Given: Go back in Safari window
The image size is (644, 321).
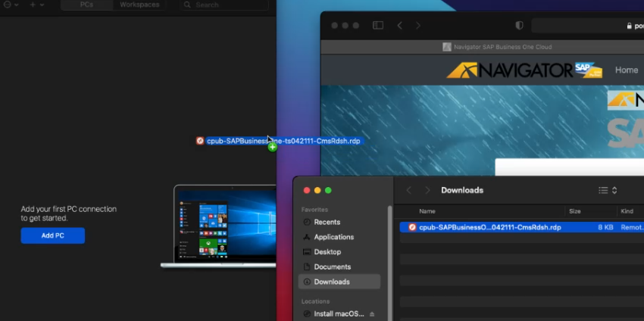Looking at the screenshot, I should [399, 26].
